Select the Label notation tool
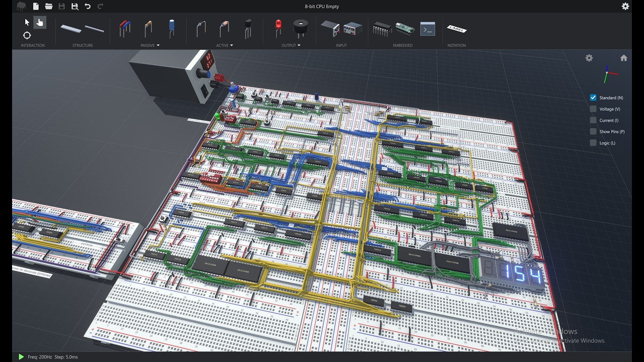This screenshot has width=644, height=362. tap(456, 29)
